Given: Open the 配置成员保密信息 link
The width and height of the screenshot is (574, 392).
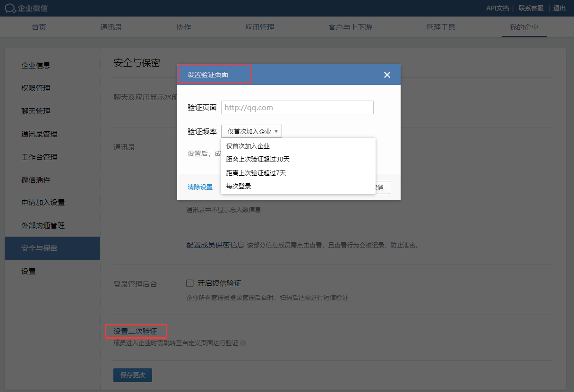Looking at the screenshot, I should pos(215,245).
